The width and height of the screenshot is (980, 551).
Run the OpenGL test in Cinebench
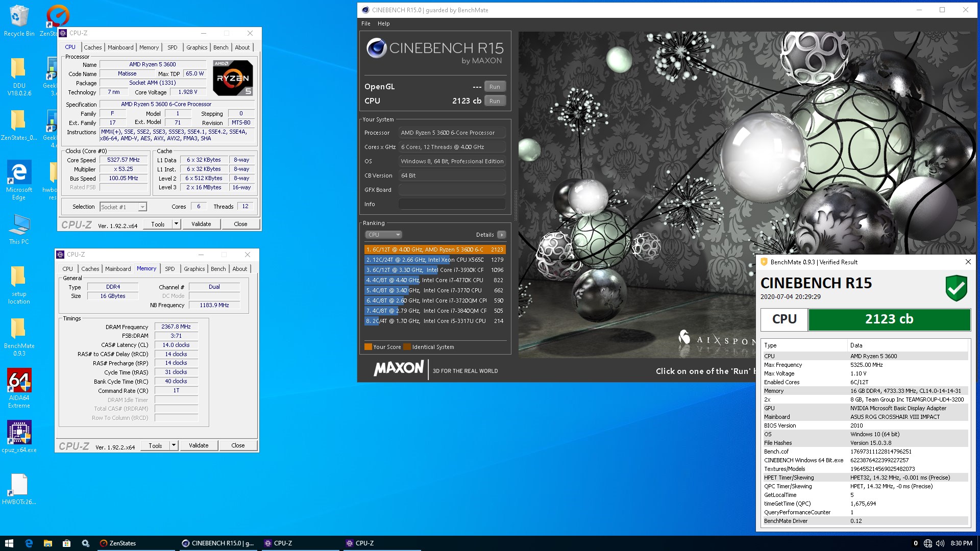pos(495,87)
